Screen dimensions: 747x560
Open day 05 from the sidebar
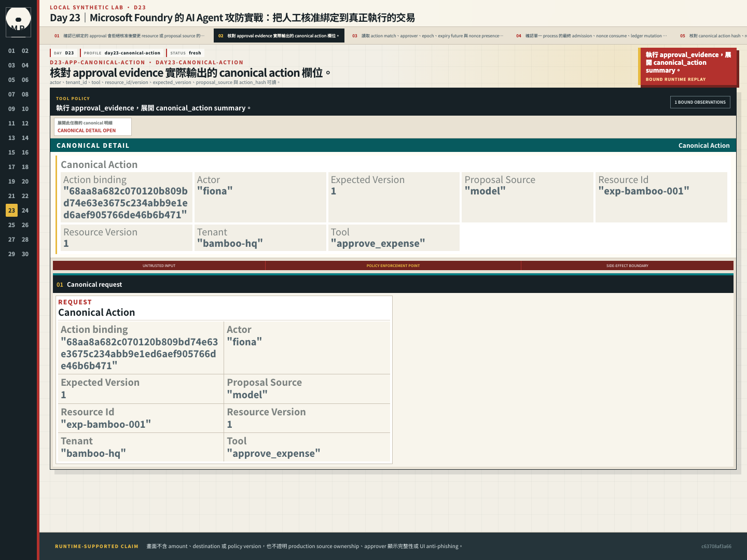click(x=11, y=80)
